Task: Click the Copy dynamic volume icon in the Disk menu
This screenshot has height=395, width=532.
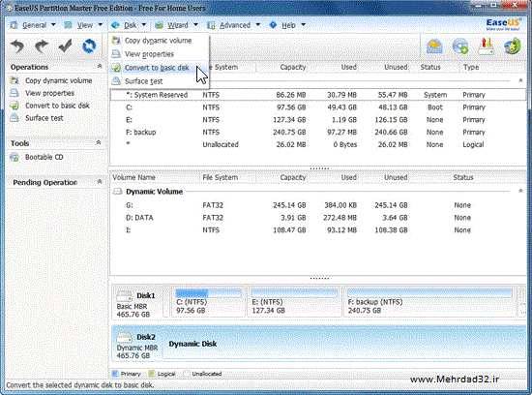Action: (x=116, y=41)
